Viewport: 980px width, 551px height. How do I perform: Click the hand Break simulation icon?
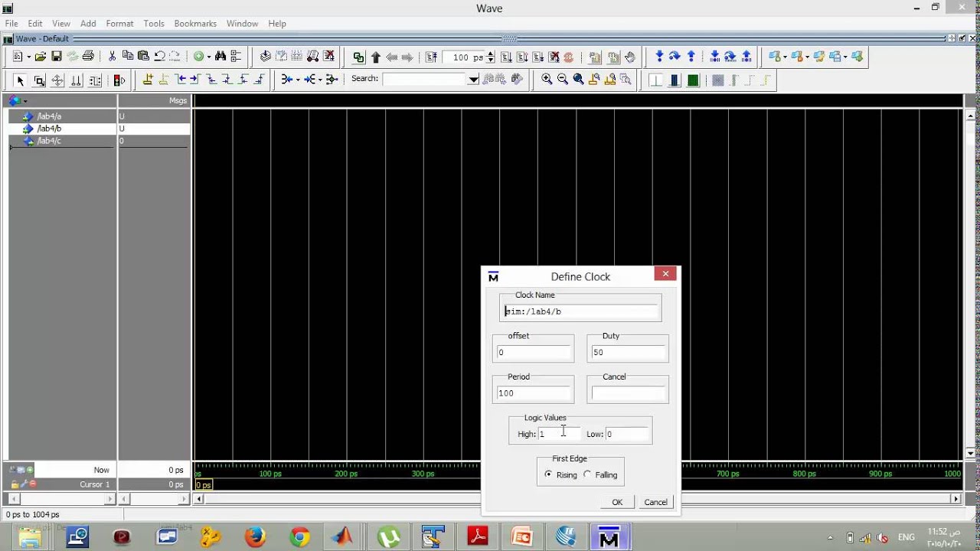coord(629,57)
